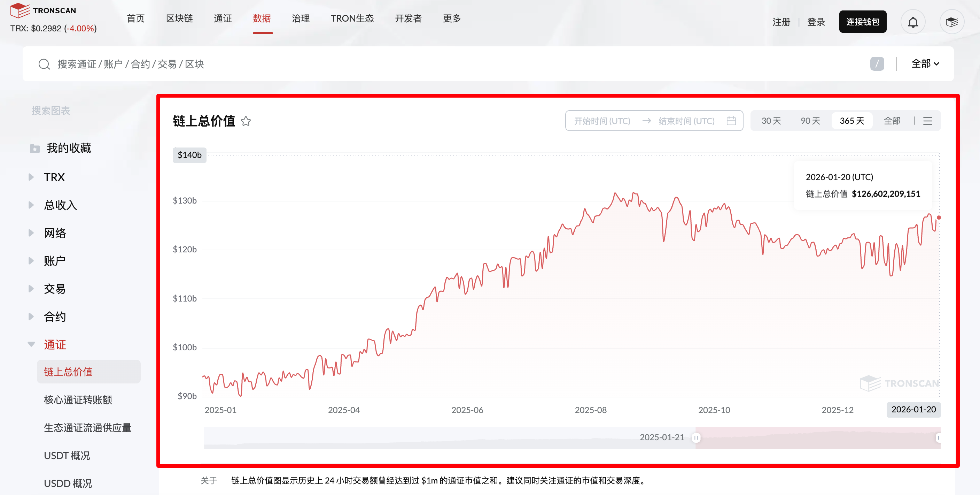Open the 更多 nav menu
Screen dimensions: 980x495
pos(452,18)
